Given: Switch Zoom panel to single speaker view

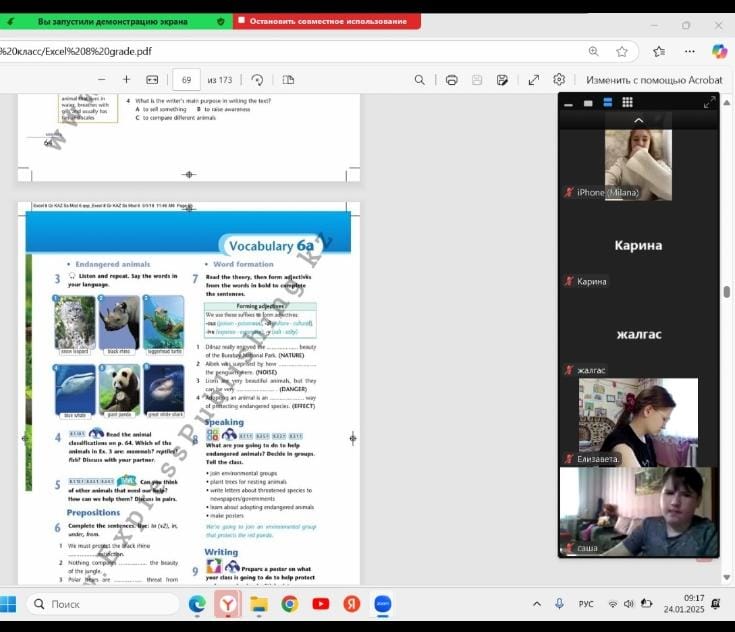Looking at the screenshot, I should pyautogui.click(x=588, y=102).
